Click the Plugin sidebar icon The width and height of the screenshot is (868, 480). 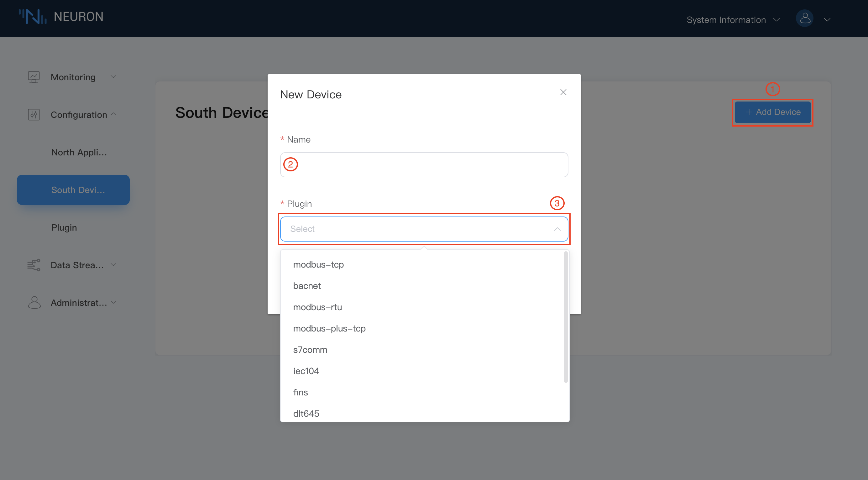(64, 227)
